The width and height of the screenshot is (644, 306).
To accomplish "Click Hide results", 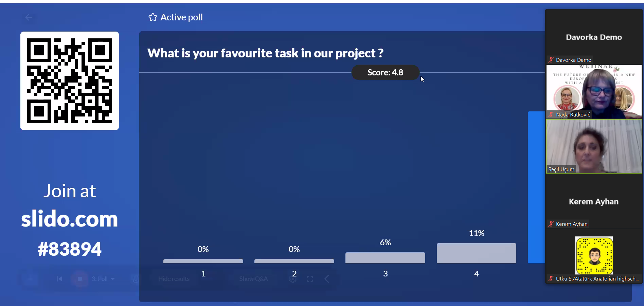I will coord(174,279).
